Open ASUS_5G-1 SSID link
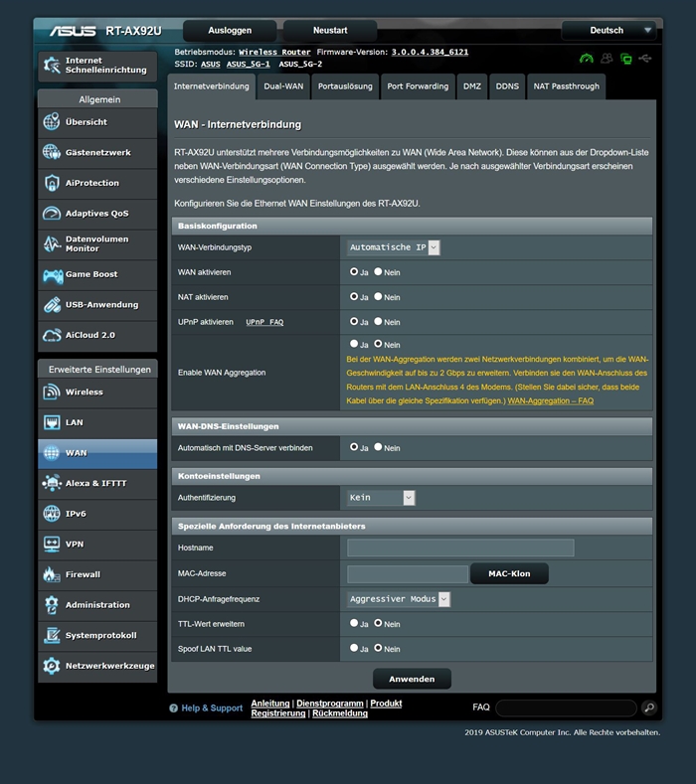Viewport: 696px width, 784px height. [249, 64]
